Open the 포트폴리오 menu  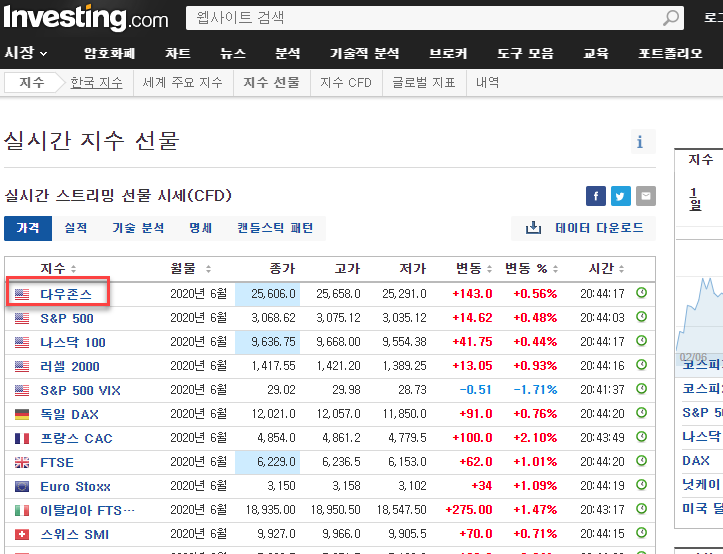coord(670,53)
